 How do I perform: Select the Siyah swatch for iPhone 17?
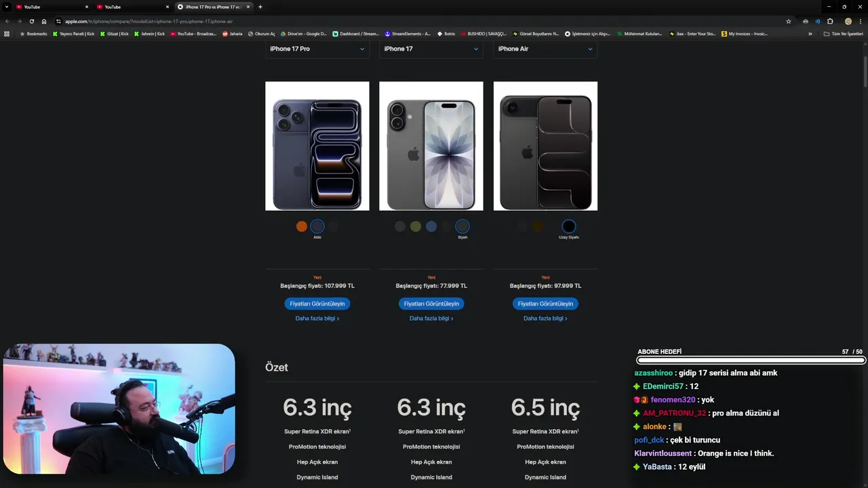(x=462, y=226)
